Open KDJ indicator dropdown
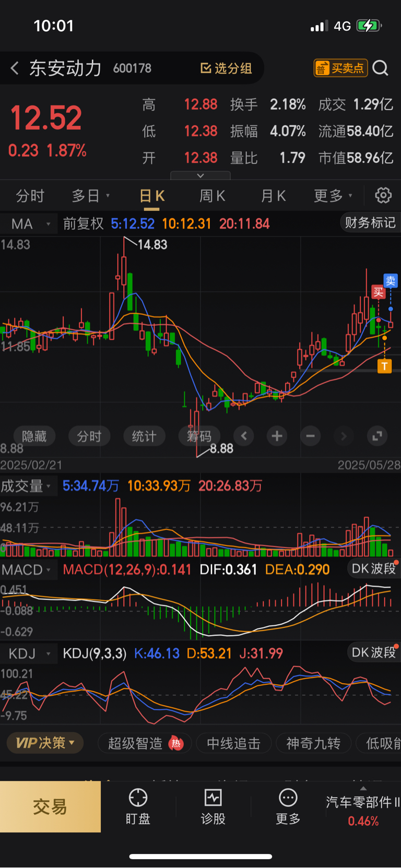The height and width of the screenshot is (868, 401). coord(28,653)
